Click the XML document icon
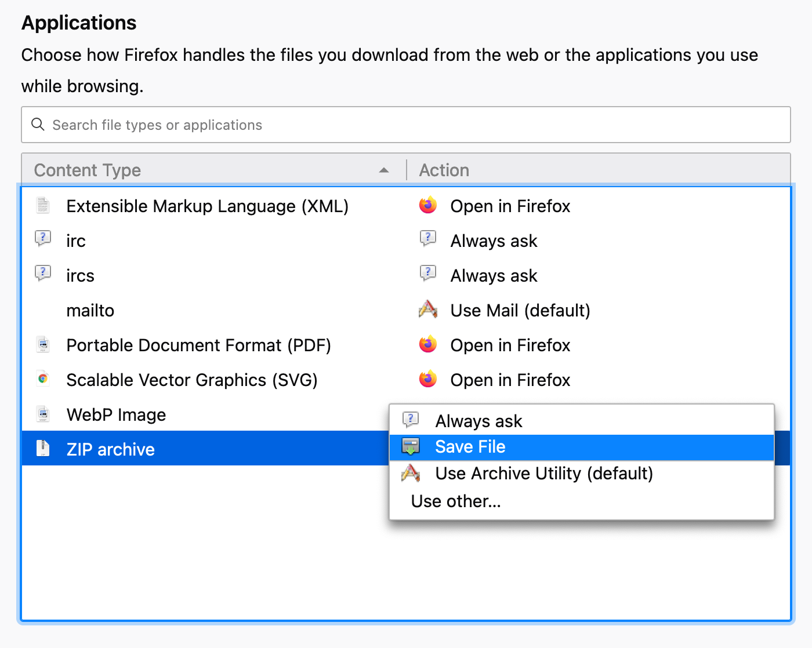Screen dimensions: 812x648 tap(43, 205)
